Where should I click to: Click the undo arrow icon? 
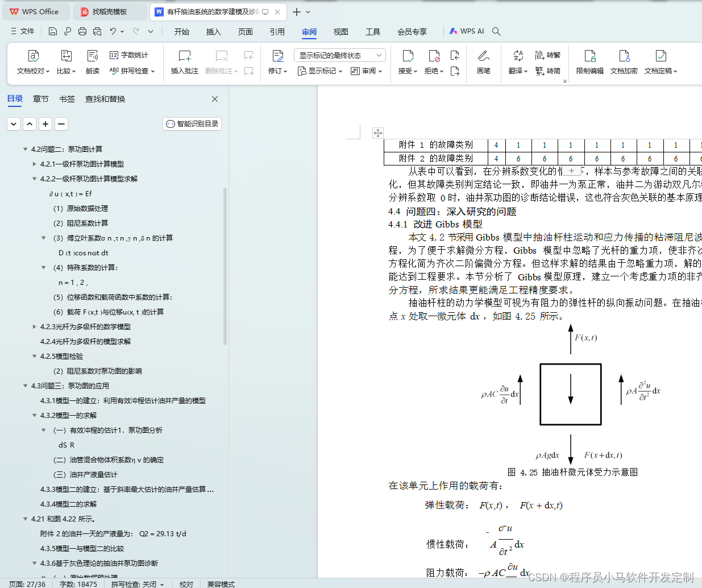coord(113,31)
